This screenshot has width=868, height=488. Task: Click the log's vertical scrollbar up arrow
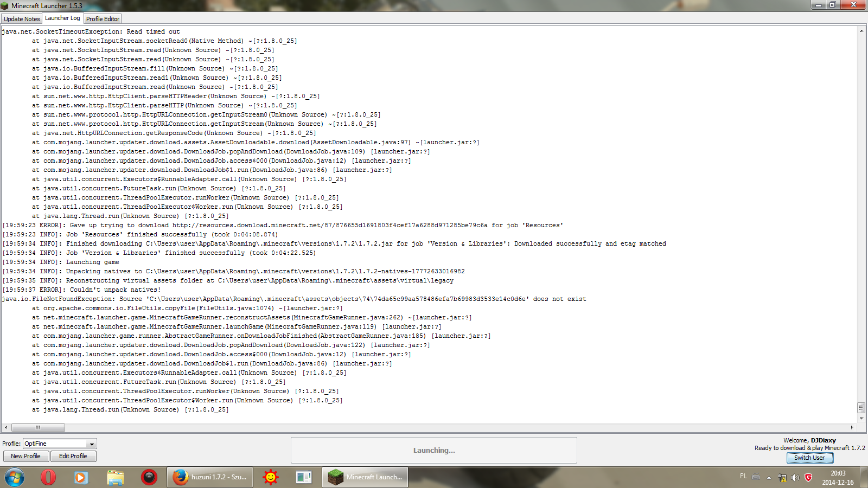pyautogui.click(x=861, y=31)
